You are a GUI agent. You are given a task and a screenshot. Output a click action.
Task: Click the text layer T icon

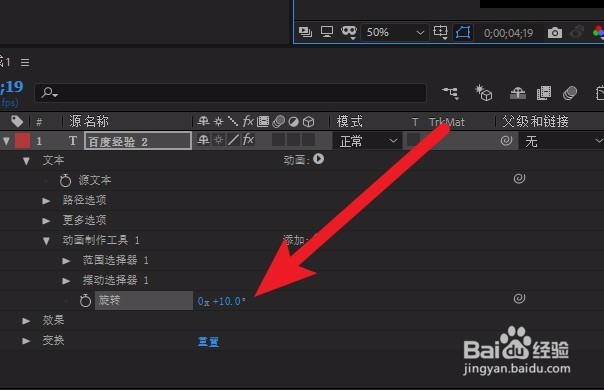(x=73, y=141)
